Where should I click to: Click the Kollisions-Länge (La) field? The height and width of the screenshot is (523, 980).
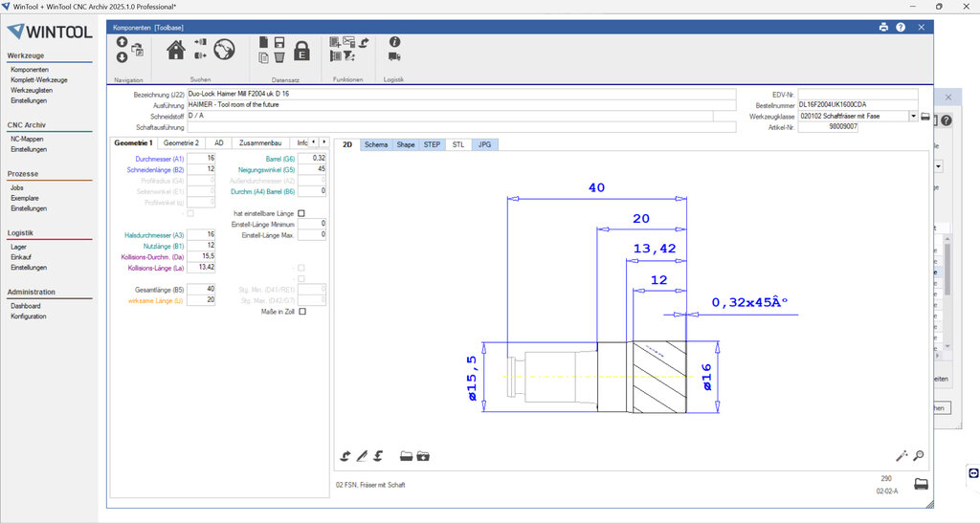point(201,267)
